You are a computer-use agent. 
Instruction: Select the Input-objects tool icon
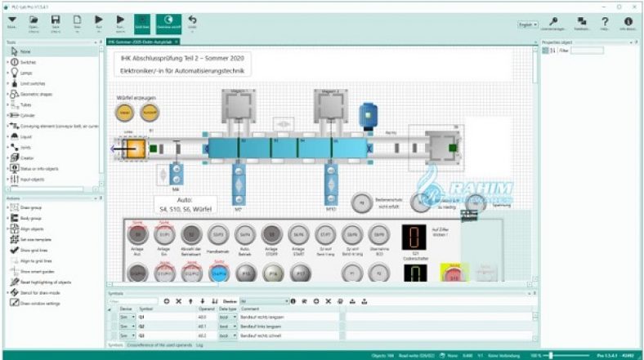click(x=15, y=179)
